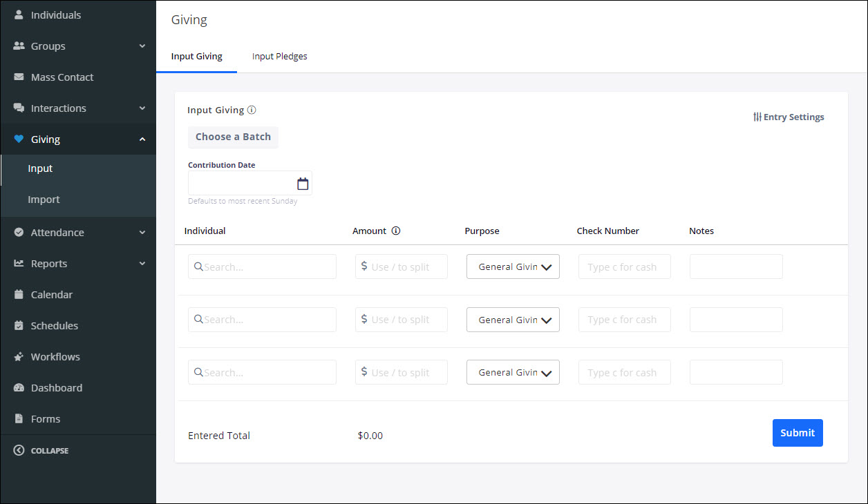Viewport: 868px width, 504px height.
Task: Open the Contribution Date calendar picker icon
Action: [x=302, y=184]
